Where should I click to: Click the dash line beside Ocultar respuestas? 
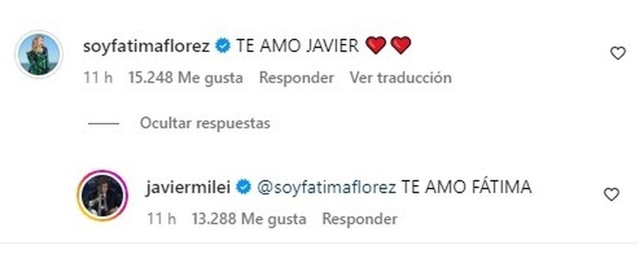pos(104,124)
